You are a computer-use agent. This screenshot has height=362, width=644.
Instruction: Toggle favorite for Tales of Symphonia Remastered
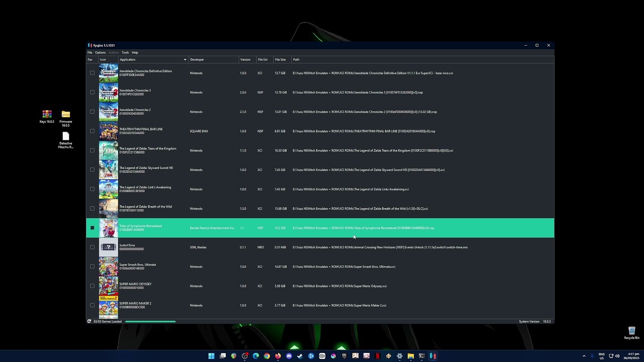click(x=92, y=228)
